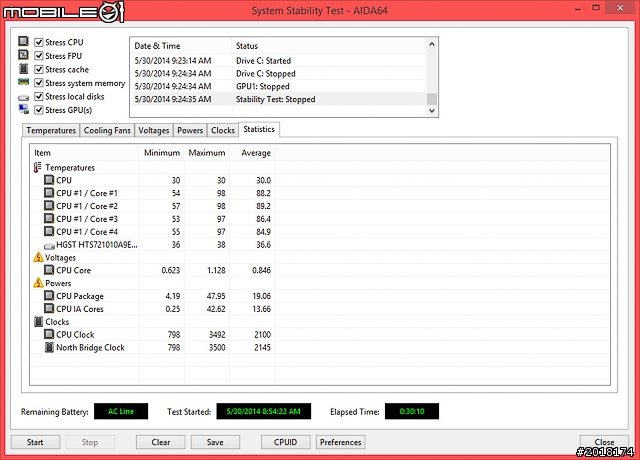
Task: Select the 'Drive C: Started' log entry
Action: click(279, 60)
